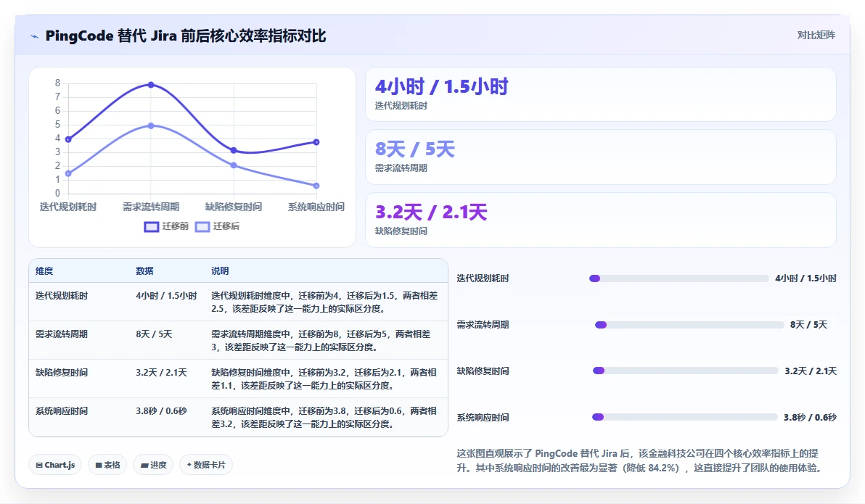Click the 迭代规划耗时 progress row label
The image size is (865, 504).
point(483,278)
